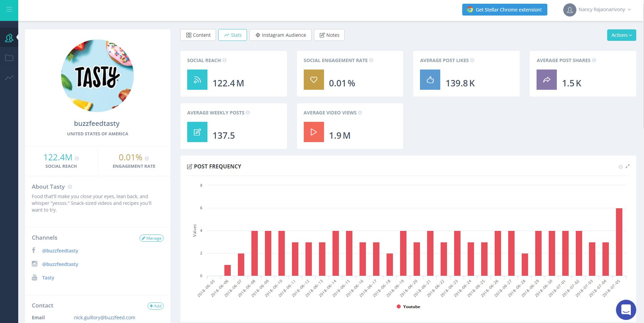The image size is (644, 323).
Task: Click the user avatar icon
Action: [570, 10]
